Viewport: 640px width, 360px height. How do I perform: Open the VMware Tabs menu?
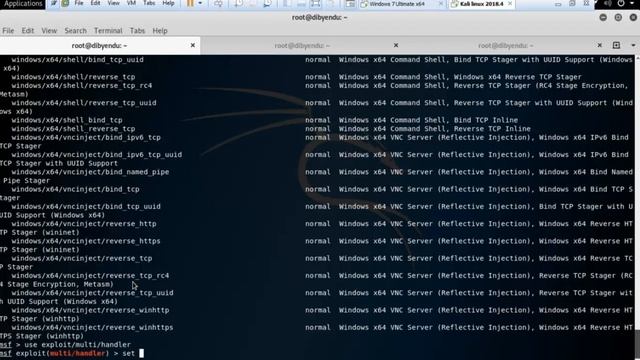[x=149, y=3]
